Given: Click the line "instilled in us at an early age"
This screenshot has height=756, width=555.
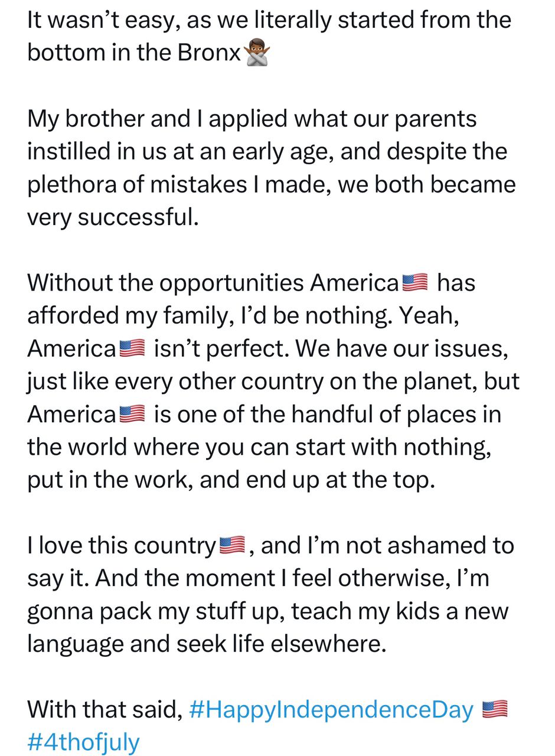Looking at the screenshot, I should 267,152.
